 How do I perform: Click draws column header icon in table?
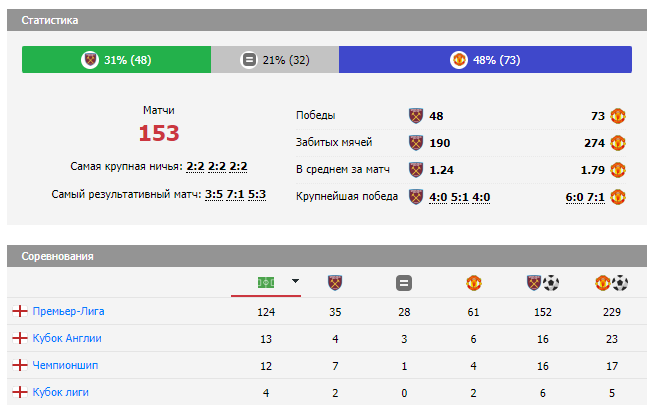(x=404, y=283)
